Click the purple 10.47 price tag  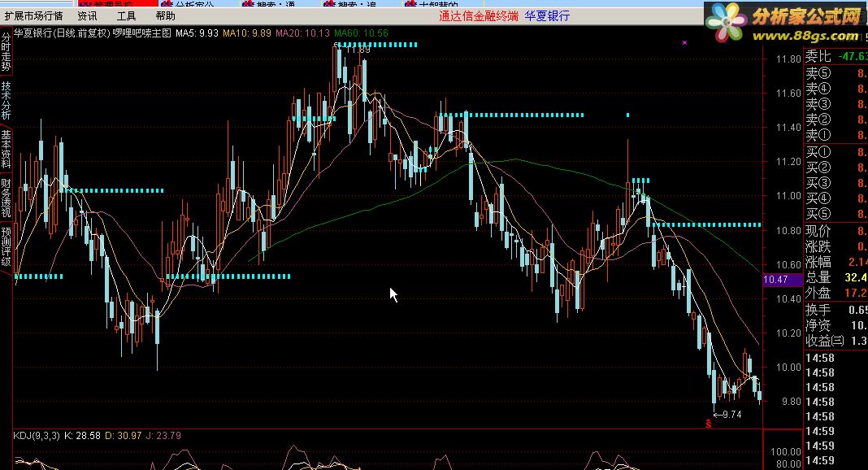click(x=782, y=280)
